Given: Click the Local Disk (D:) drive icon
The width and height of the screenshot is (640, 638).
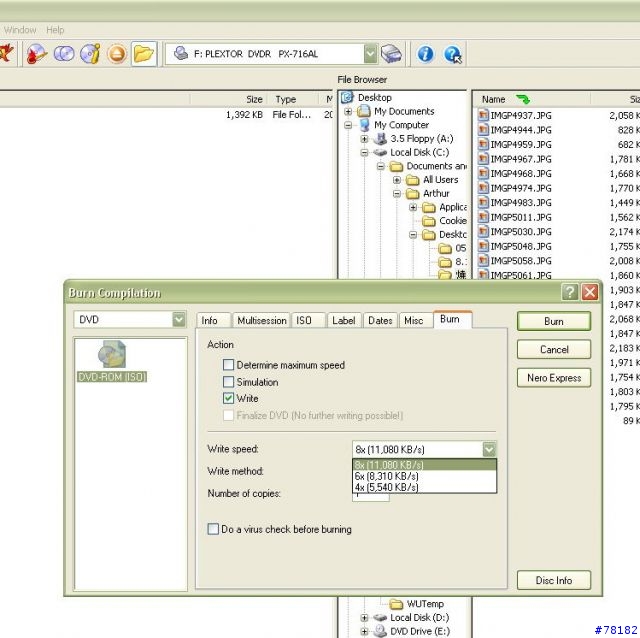Looking at the screenshot, I should [380, 618].
